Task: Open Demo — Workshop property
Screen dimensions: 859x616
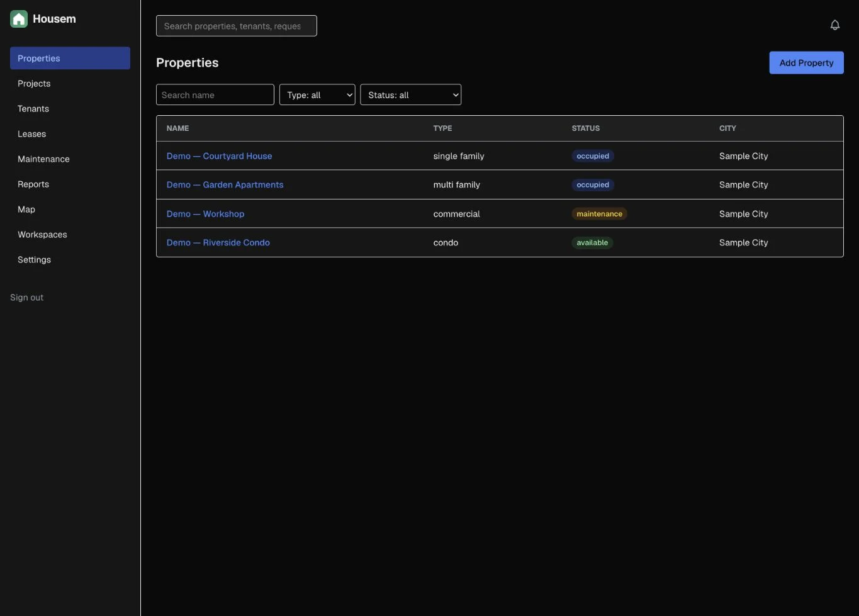Action: (205, 214)
